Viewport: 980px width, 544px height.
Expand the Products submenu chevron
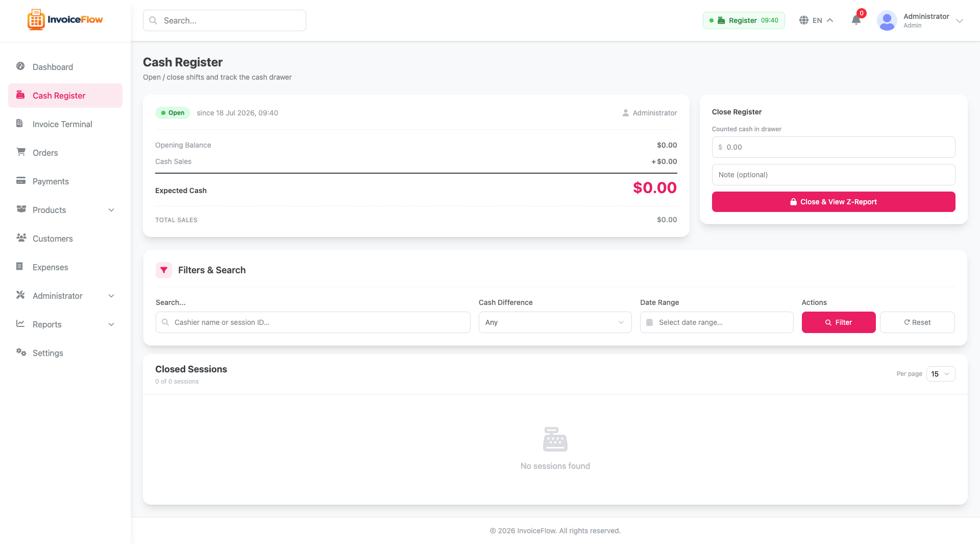pyautogui.click(x=111, y=210)
